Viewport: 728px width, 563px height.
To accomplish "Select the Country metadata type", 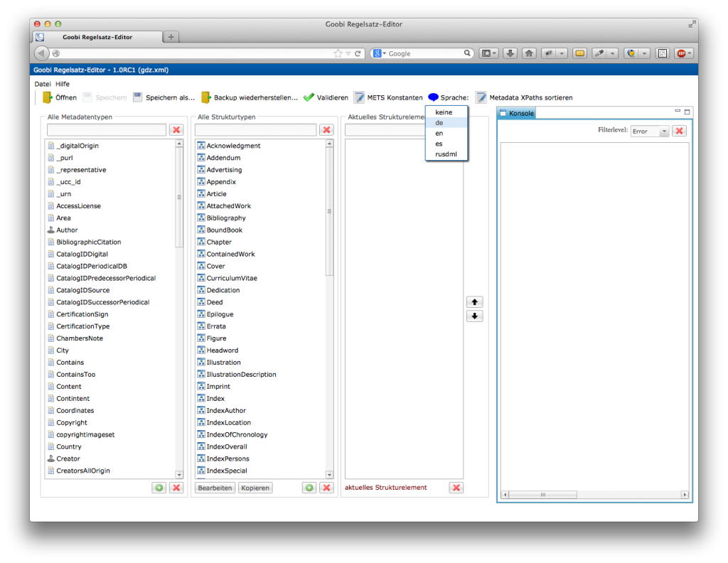I will click(x=69, y=446).
